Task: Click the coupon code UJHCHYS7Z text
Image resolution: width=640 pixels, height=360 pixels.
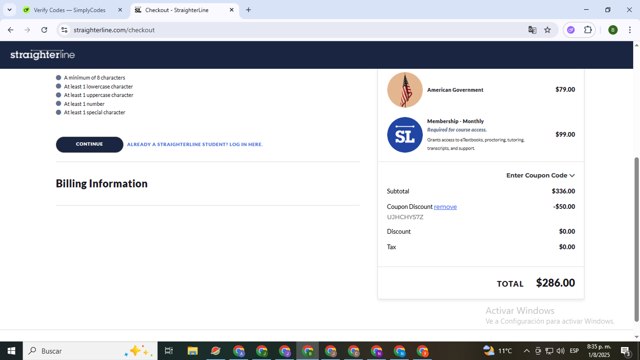Action: [405, 217]
